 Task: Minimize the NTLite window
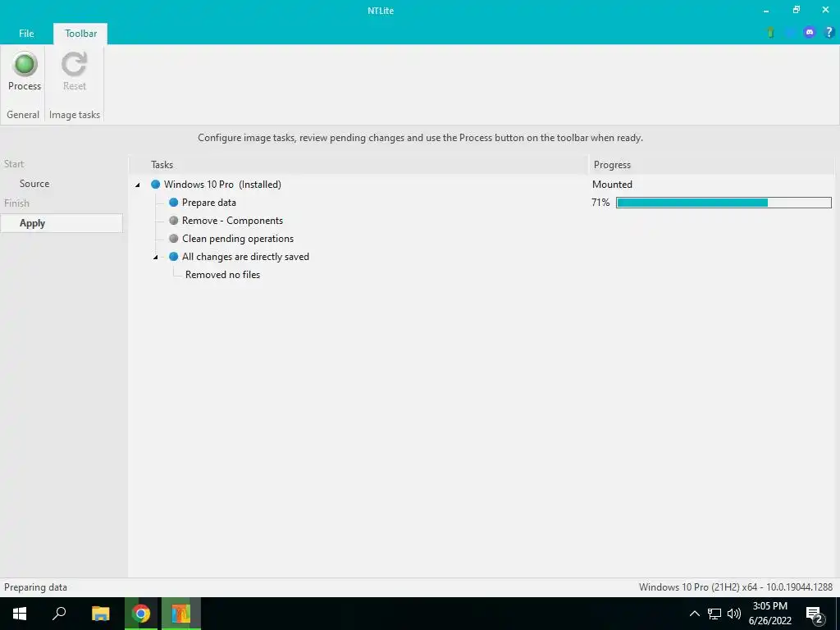766,10
